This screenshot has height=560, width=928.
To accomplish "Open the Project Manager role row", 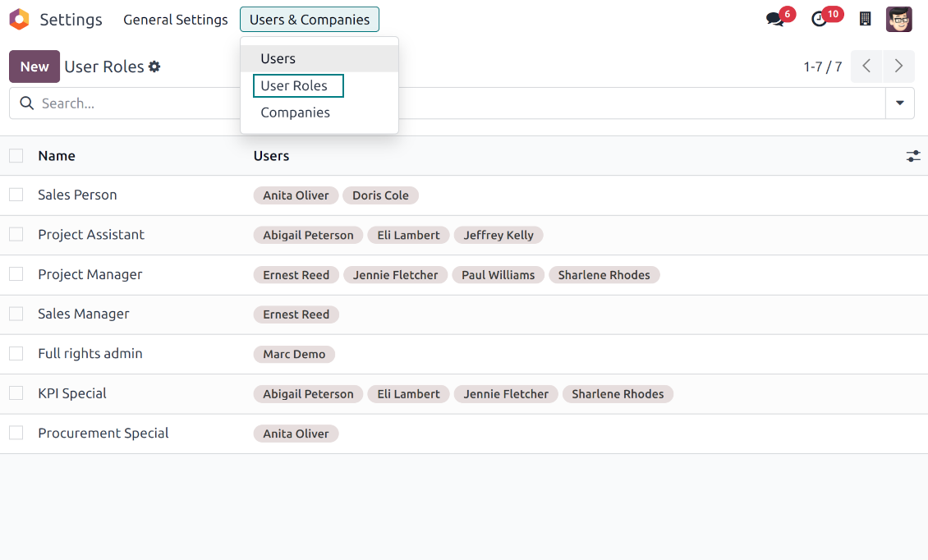I will (x=90, y=275).
